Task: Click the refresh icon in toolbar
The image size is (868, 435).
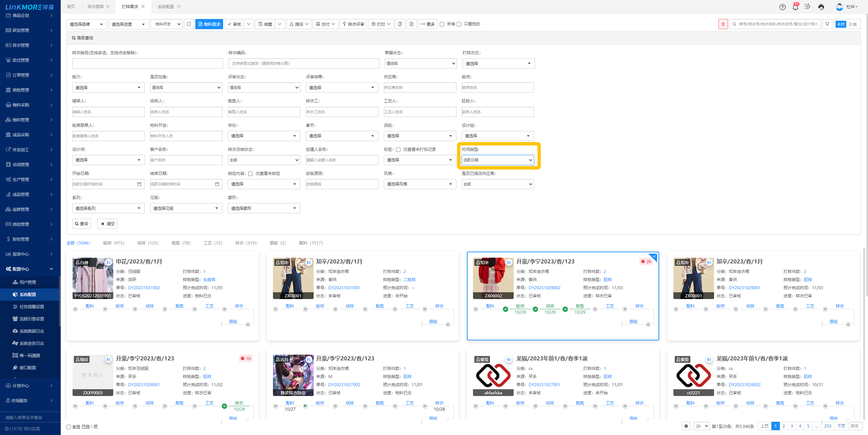Action: 189,24
